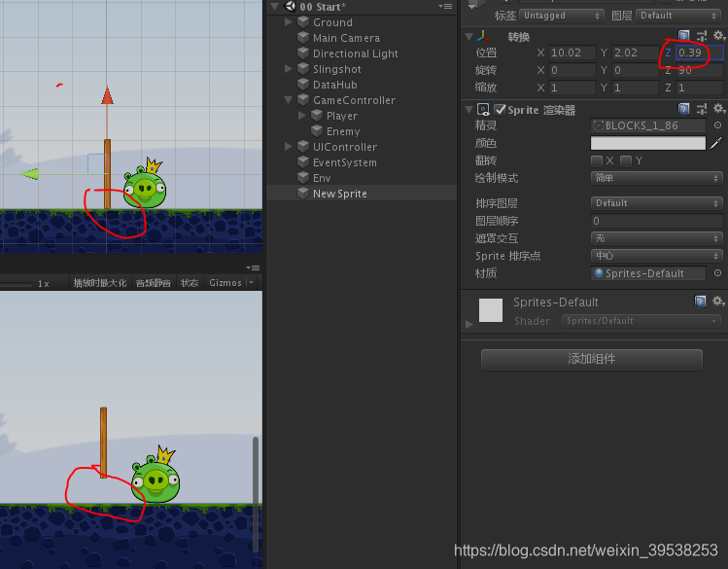Open the Default layer dropdown at top

pos(678,16)
